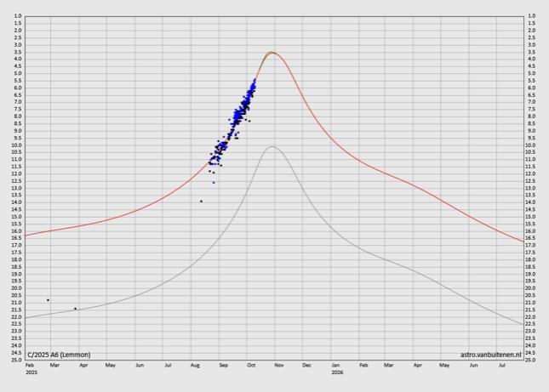Viewport: 549px width, 392px height.
Task: Click the 10.0 magnitude label on left axis
Action: click(x=17, y=145)
